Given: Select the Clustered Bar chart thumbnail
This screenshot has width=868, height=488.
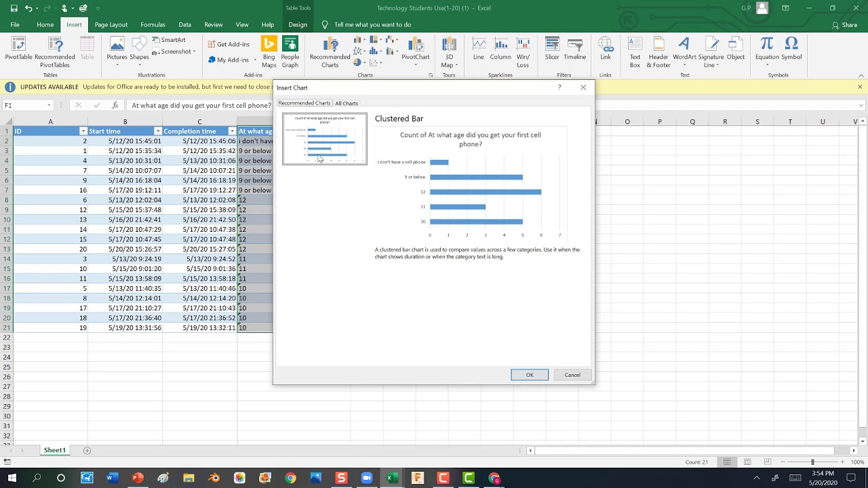Looking at the screenshot, I should pyautogui.click(x=325, y=139).
